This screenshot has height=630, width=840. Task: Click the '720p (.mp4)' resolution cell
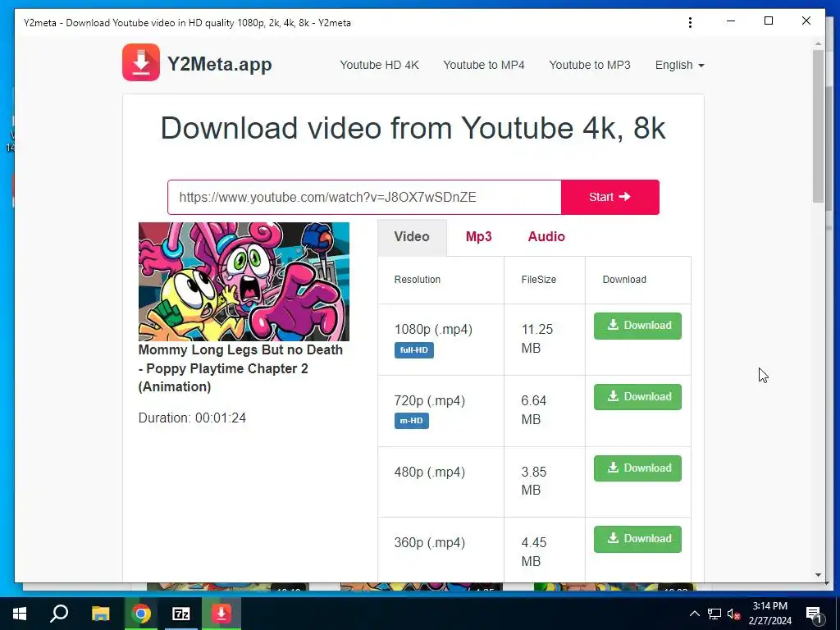coord(441,411)
